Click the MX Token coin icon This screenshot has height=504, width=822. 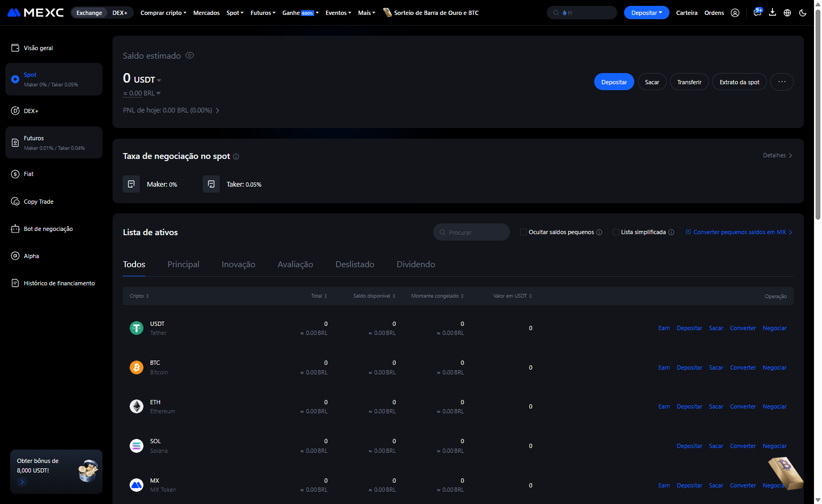click(x=137, y=485)
